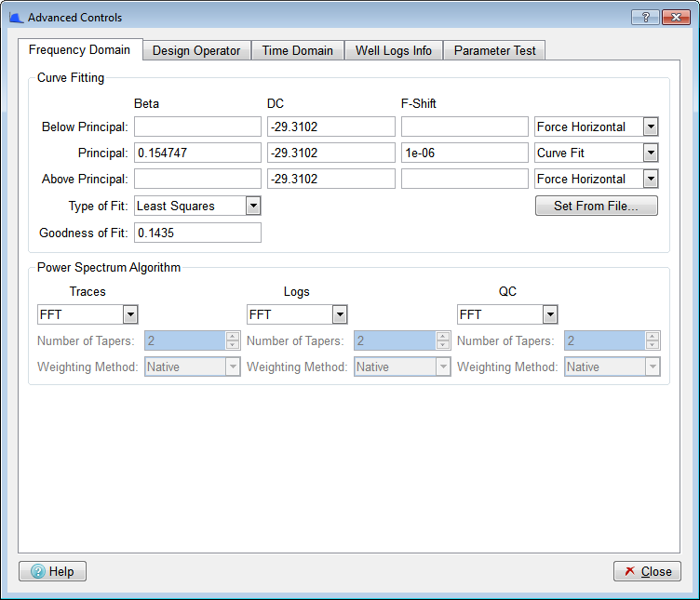Click the Above Principal Beta field
700x600 pixels.
[x=197, y=179]
